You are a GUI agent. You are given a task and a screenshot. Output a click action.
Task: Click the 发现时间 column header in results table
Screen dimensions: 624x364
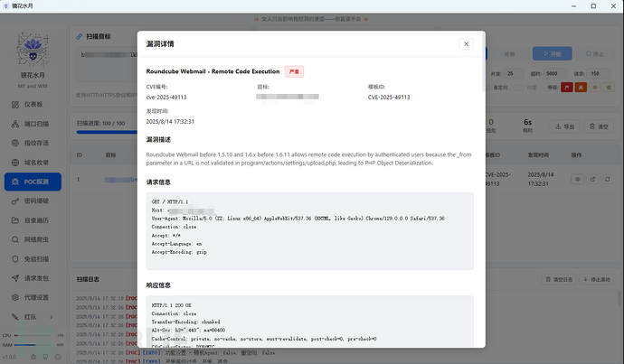coord(538,155)
